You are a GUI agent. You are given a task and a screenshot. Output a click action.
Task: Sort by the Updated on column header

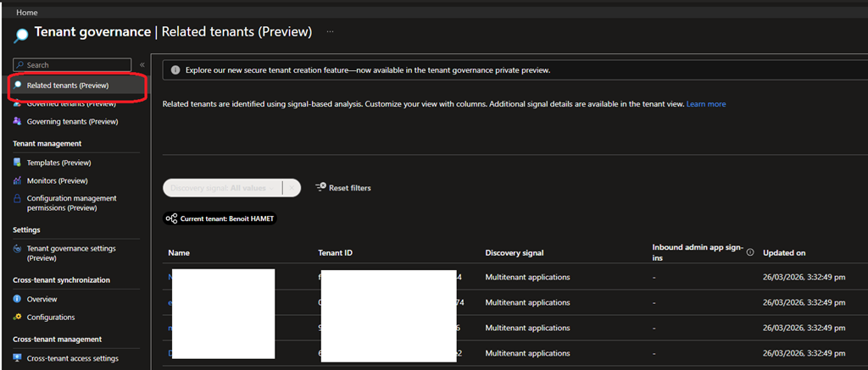pos(784,252)
